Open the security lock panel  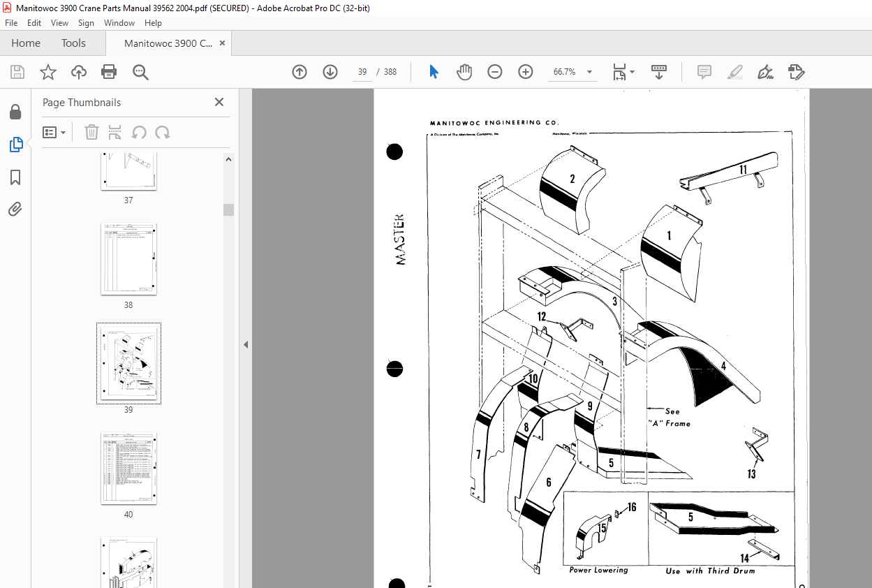tap(15, 112)
